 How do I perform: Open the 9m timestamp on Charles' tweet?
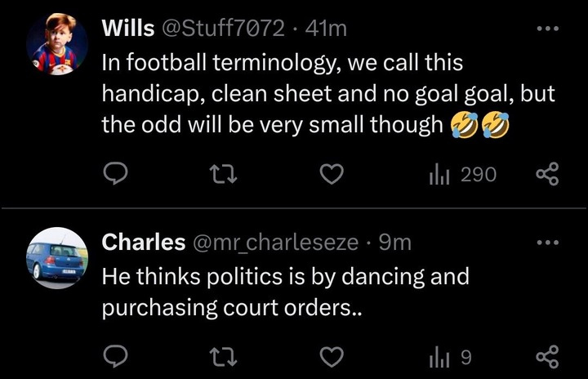(395, 243)
